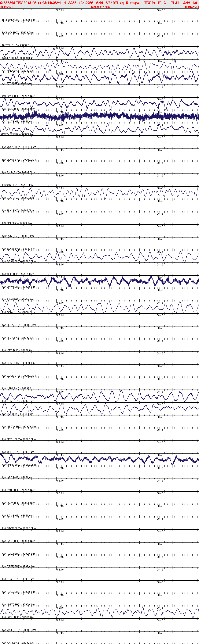Select the HW CCRK BHZ trace label

coord(19,147)
